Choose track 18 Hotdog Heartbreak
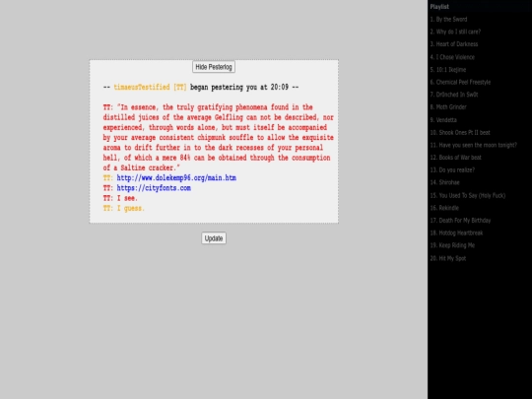The width and height of the screenshot is (532, 399). coord(456,233)
